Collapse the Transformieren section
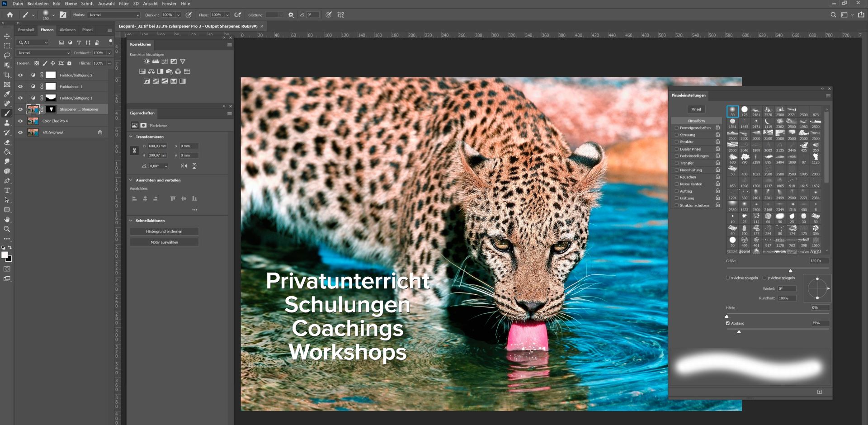Screen dimensions: 868x425 (131, 137)
